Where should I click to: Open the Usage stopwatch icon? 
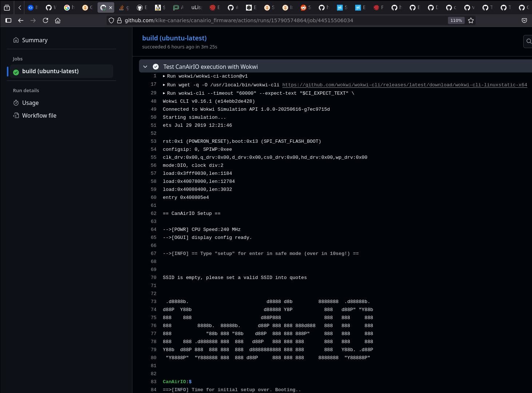click(x=16, y=103)
